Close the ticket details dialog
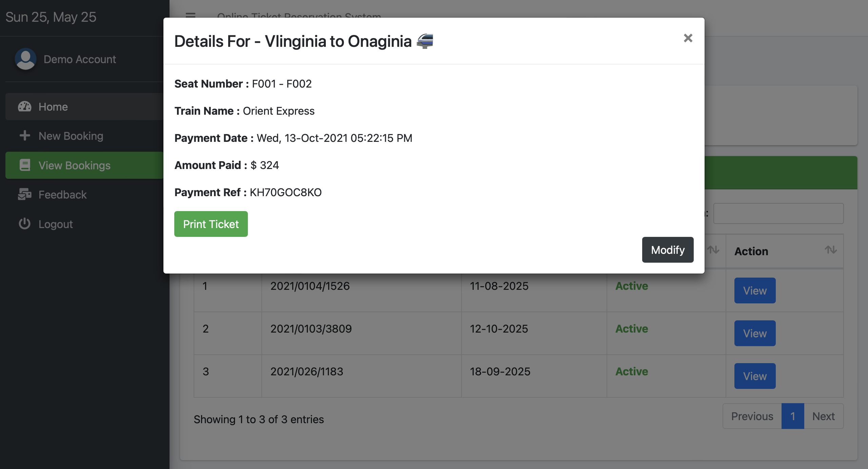The width and height of the screenshot is (868, 469). click(688, 38)
